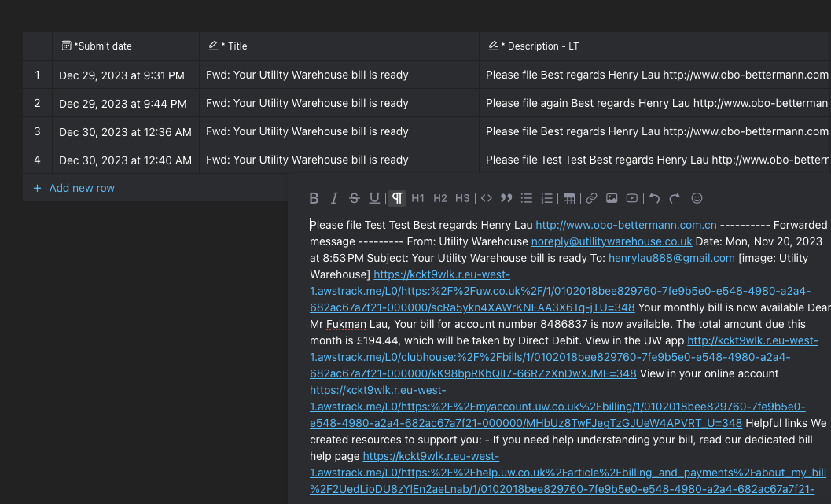Click Add new row

[x=74, y=188]
